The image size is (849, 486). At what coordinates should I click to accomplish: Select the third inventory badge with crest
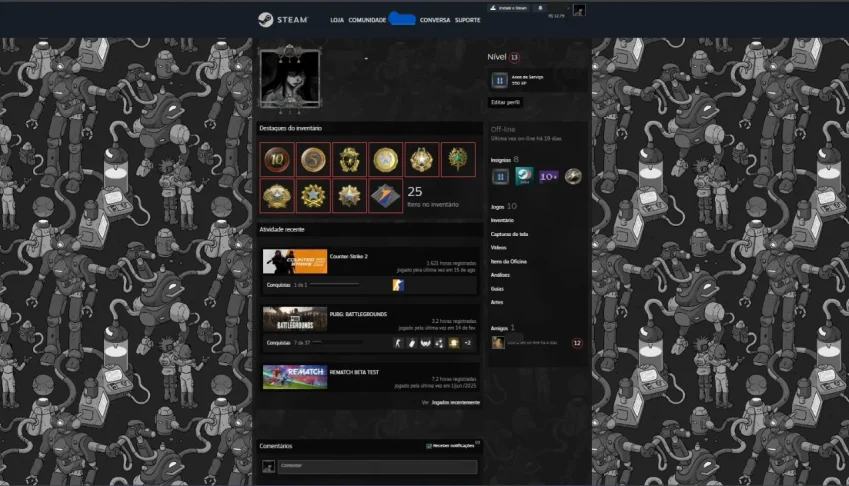[349, 159]
